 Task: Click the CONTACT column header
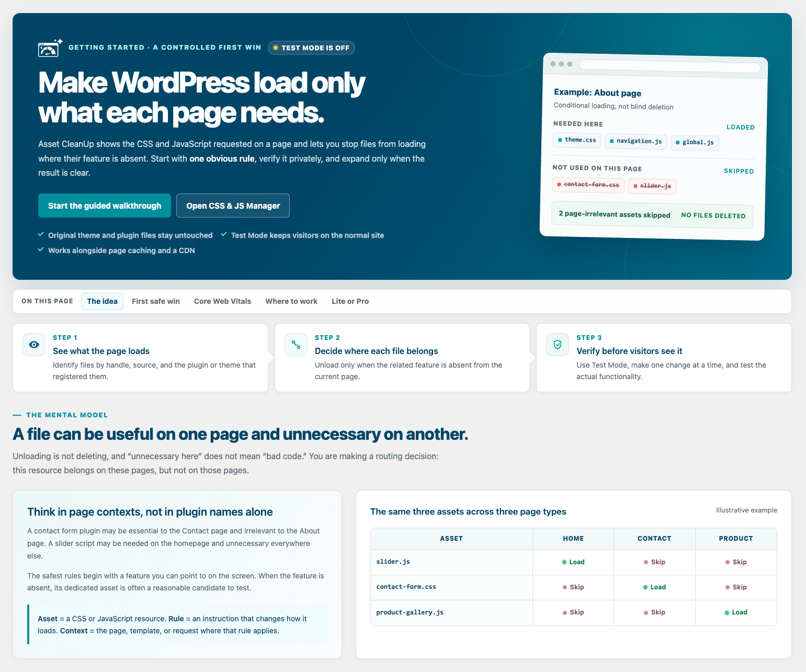point(654,539)
